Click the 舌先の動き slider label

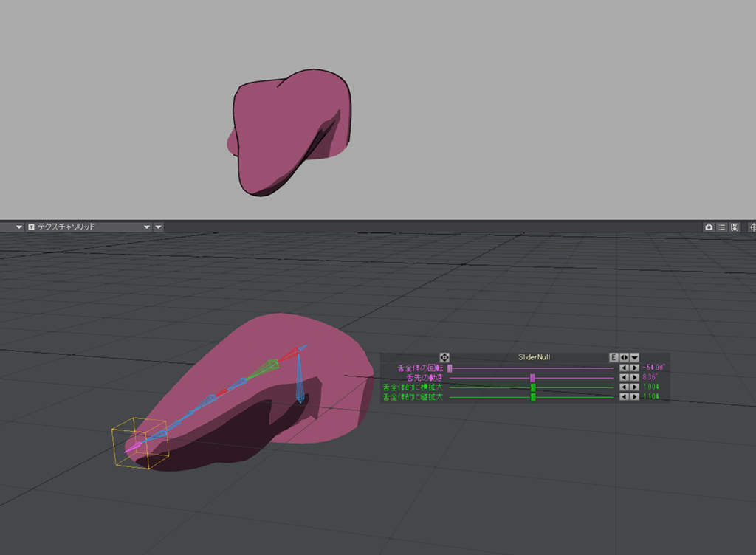pos(425,378)
